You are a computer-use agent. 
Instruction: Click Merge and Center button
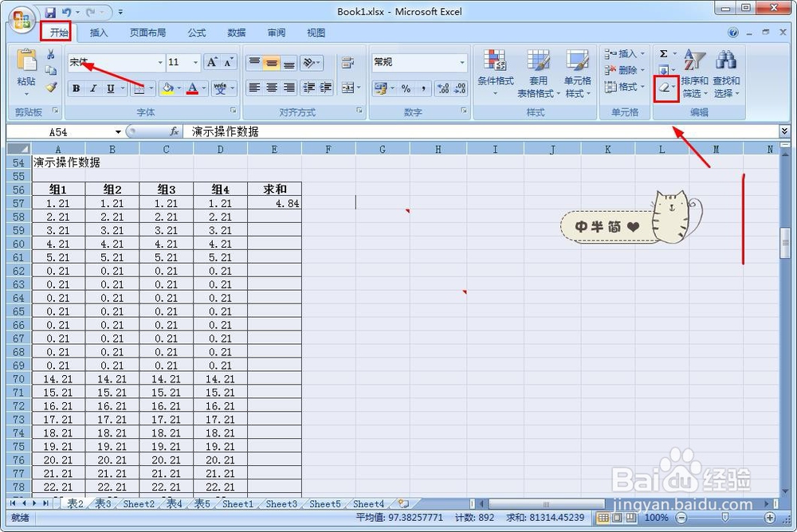click(x=347, y=88)
